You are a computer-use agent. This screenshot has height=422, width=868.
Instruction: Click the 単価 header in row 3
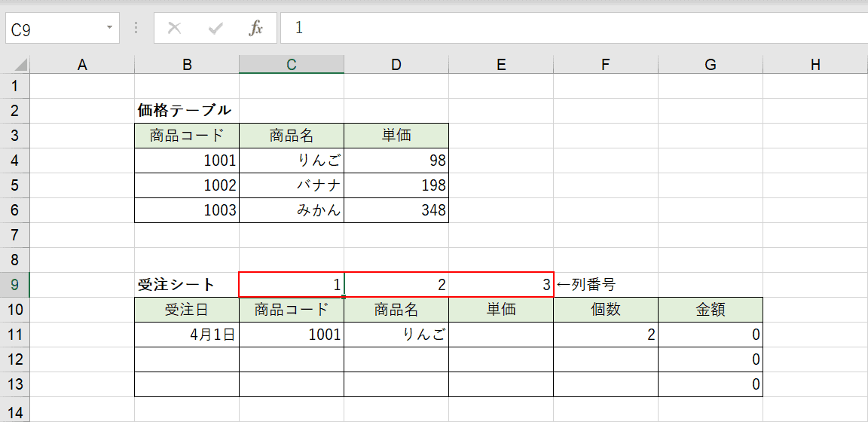pyautogui.click(x=396, y=136)
